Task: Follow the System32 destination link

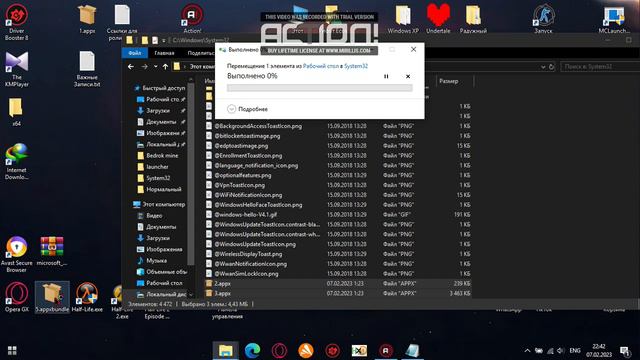Action: [356, 66]
